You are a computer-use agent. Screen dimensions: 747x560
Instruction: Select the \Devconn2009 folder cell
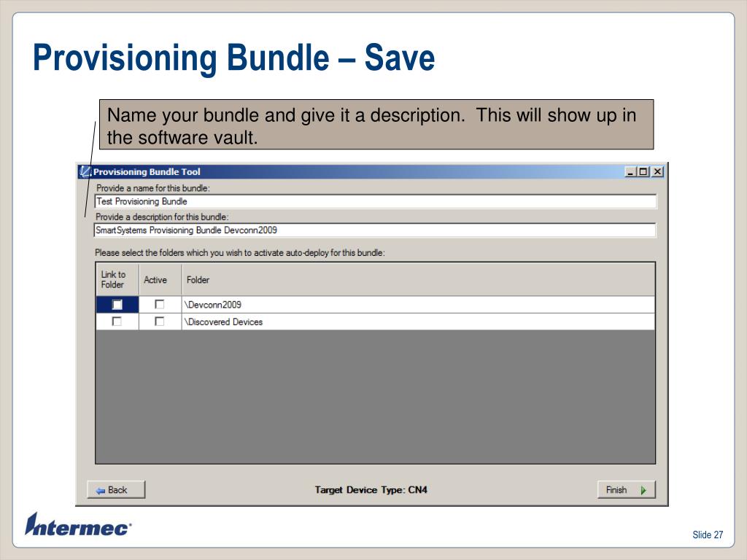(418, 305)
